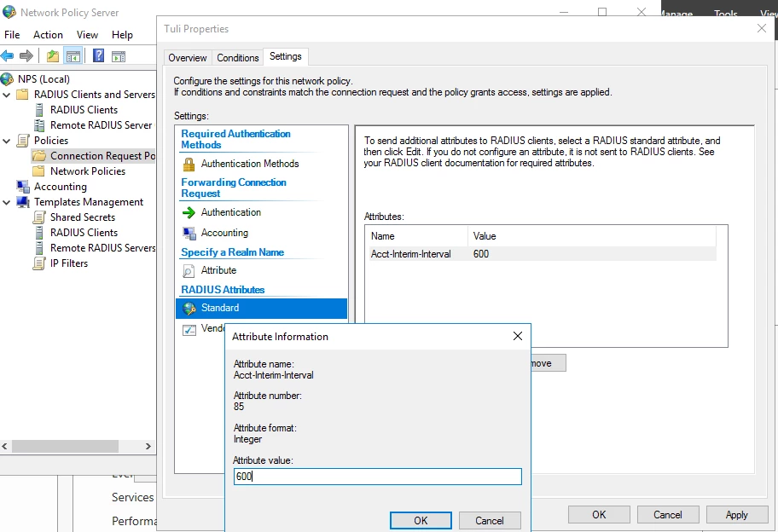Viewport: 778px width, 532px height.
Task: Click the Back arrow toolbar icon
Action: 7,56
